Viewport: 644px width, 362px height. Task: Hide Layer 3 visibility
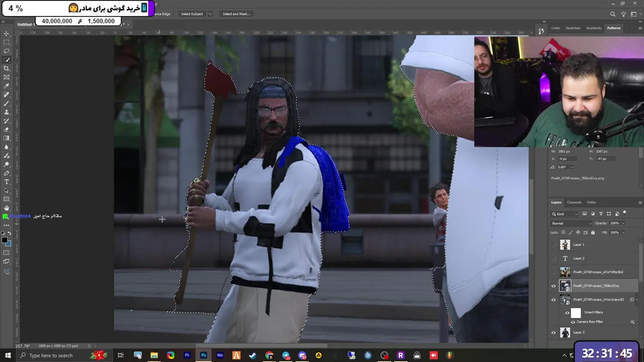554,332
